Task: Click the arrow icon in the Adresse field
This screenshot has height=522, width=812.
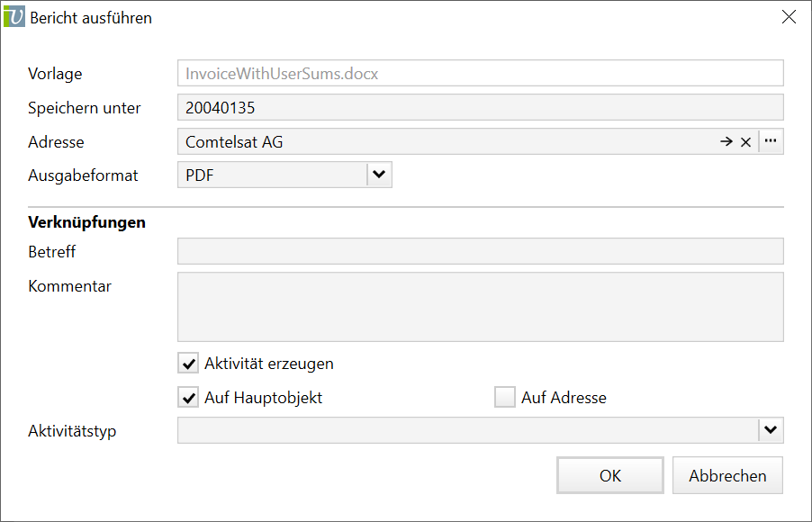Action: 726,142
